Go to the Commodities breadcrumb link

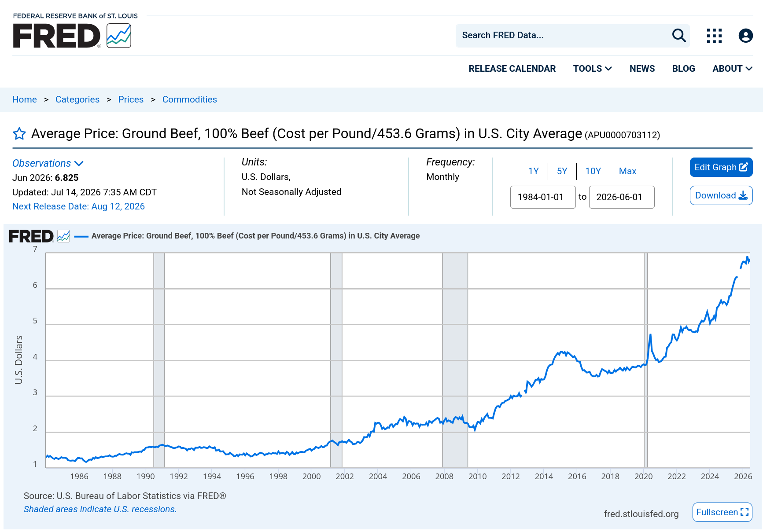(189, 99)
